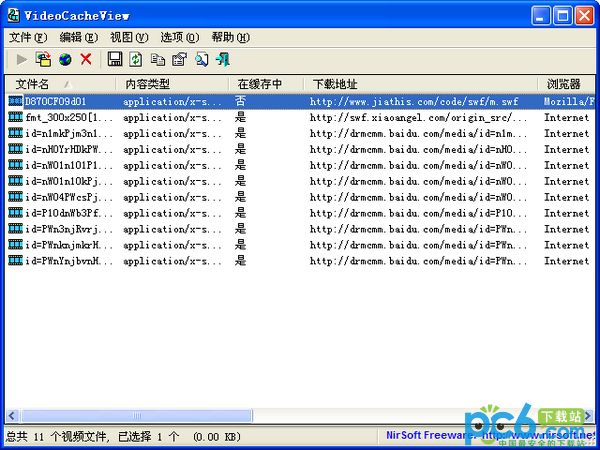600x450 pixels.
Task: Sort by the 文件名 column header
Action: (x=60, y=84)
